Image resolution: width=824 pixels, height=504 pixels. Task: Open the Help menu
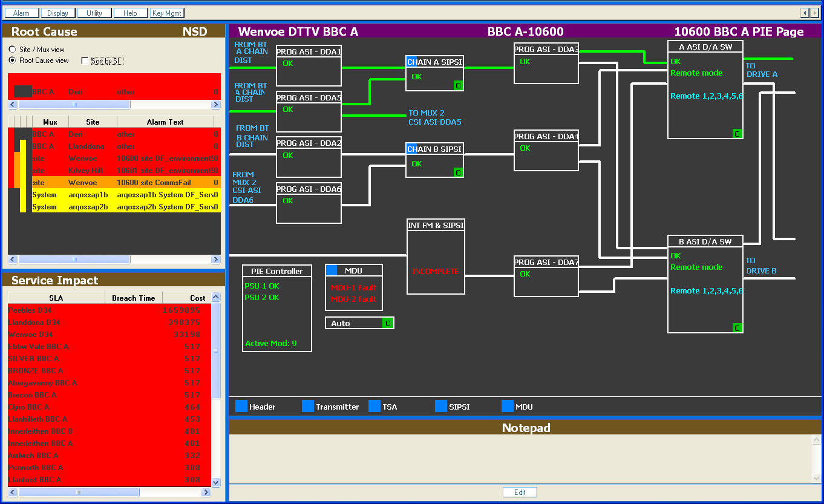[x=131, y=13]
